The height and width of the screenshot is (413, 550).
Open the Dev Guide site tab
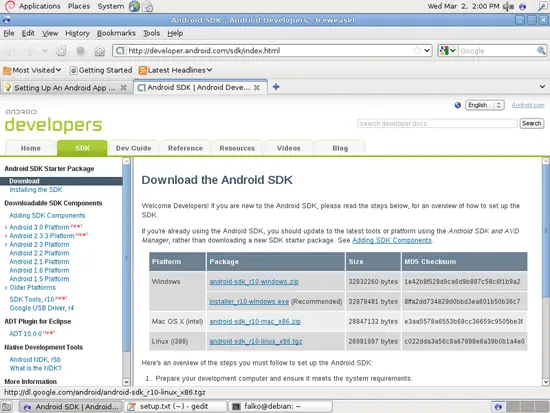click(134, 148)
